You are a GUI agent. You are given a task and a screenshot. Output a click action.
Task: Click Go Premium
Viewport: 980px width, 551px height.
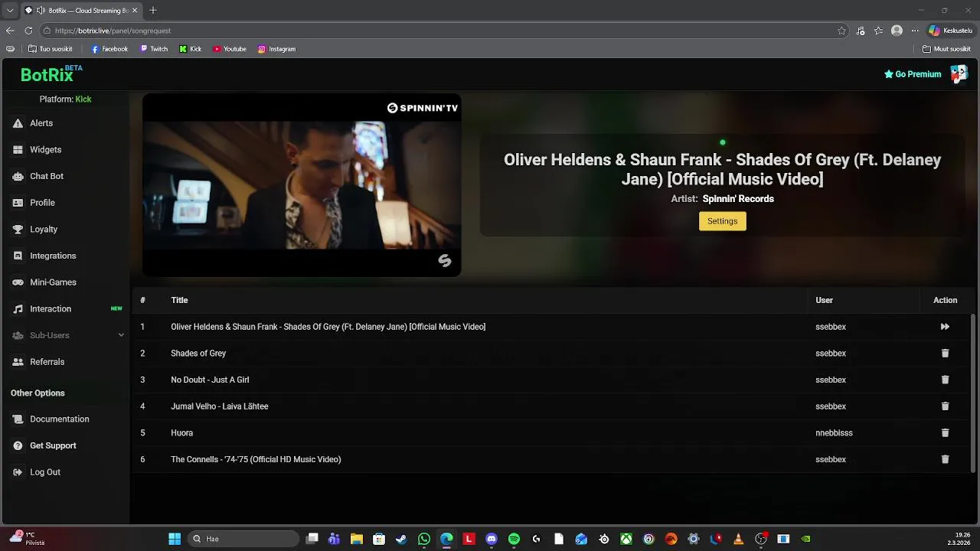(913, 74)
